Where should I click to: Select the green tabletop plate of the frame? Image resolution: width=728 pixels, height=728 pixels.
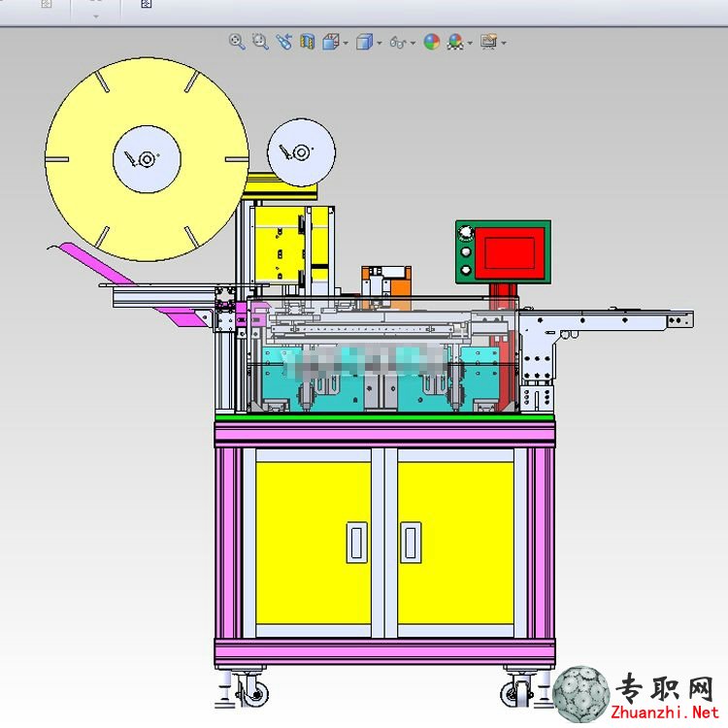[384, 417]
